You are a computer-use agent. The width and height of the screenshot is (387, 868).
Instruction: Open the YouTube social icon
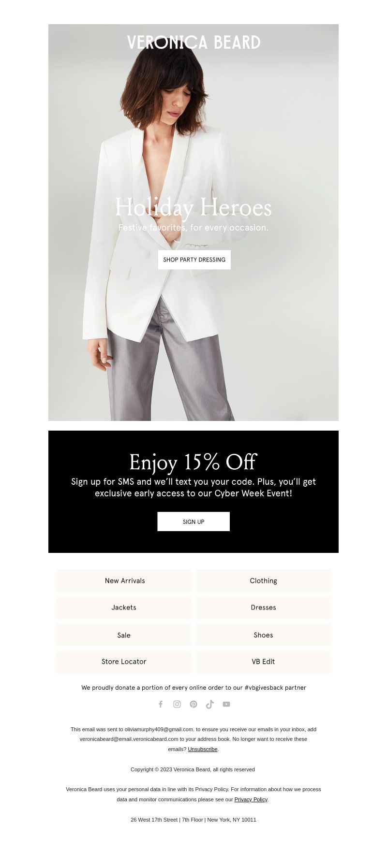tap(226, 704)
